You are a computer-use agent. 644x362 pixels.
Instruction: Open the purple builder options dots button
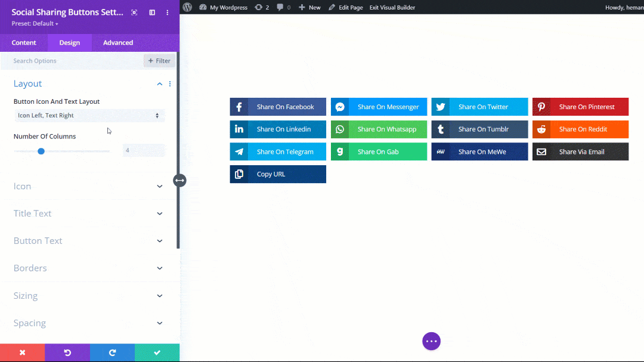click(431, 341)
